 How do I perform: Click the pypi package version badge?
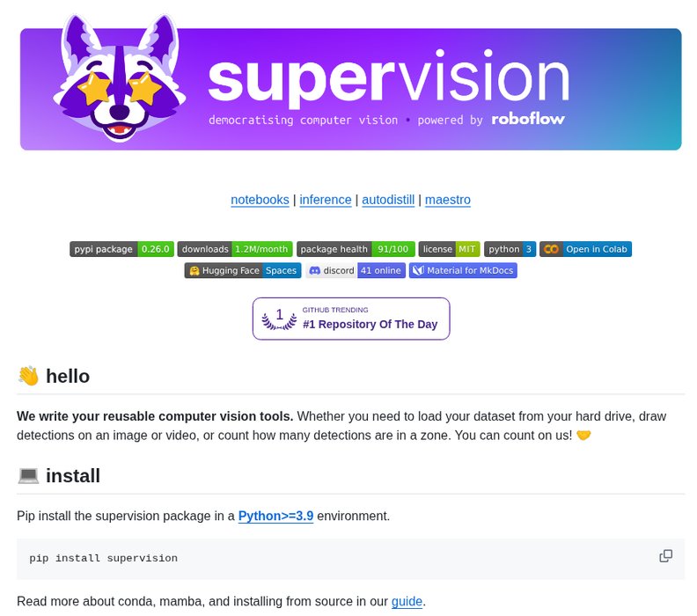coord(121,249)
